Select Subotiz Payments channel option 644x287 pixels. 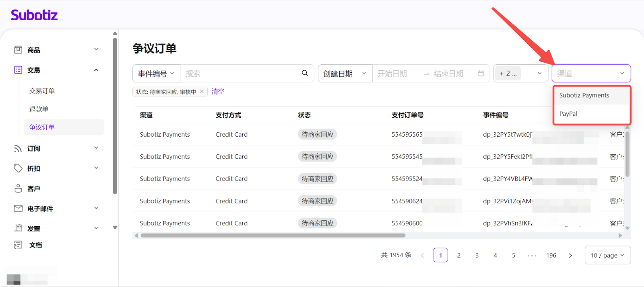(584, 95)
